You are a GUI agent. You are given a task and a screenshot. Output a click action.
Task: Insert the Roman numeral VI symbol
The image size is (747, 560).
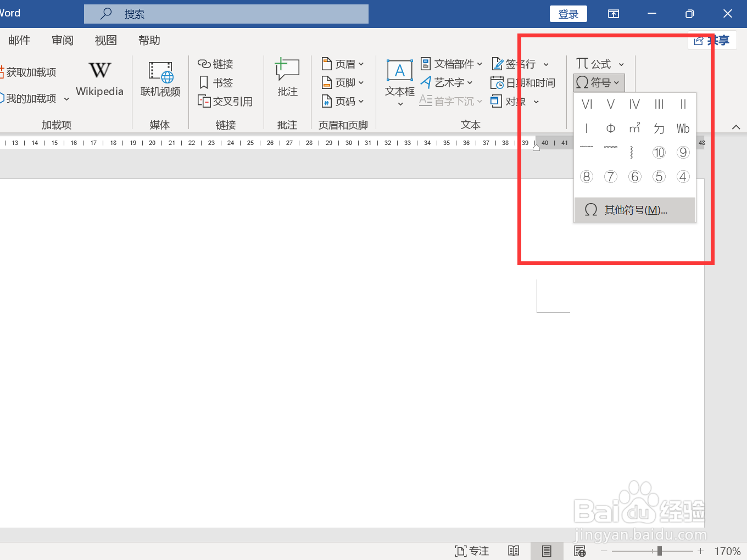[587, 104]
